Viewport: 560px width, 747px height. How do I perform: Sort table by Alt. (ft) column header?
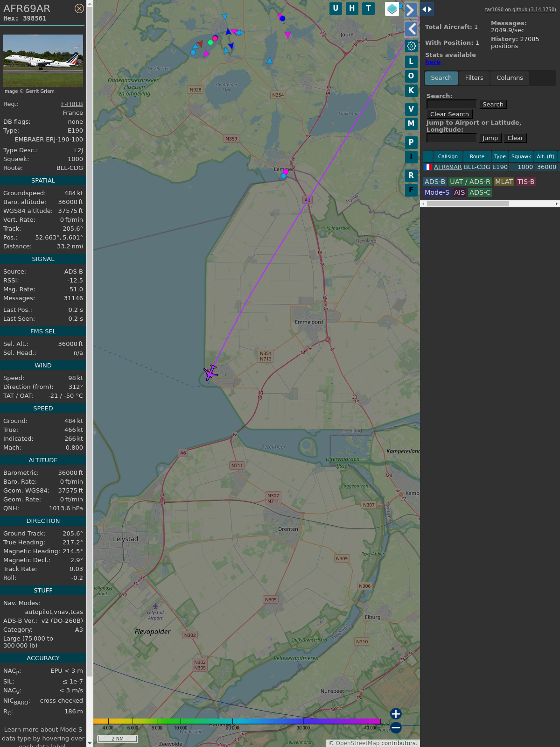click(546, 156)
